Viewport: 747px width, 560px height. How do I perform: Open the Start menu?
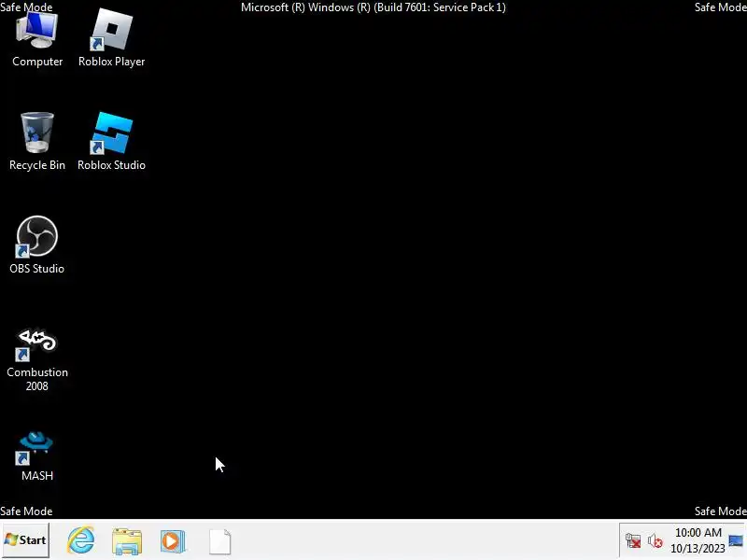point(26,540)
